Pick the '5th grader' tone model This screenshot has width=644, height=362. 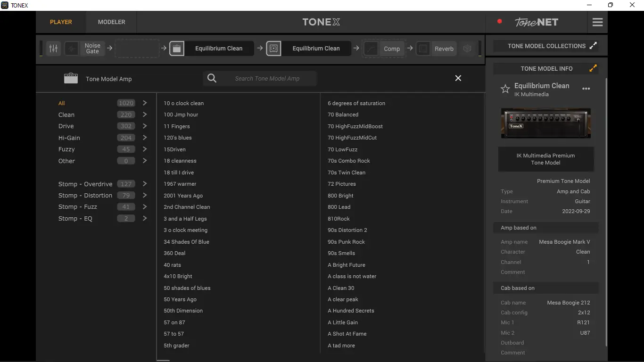[x=176, y=346]
